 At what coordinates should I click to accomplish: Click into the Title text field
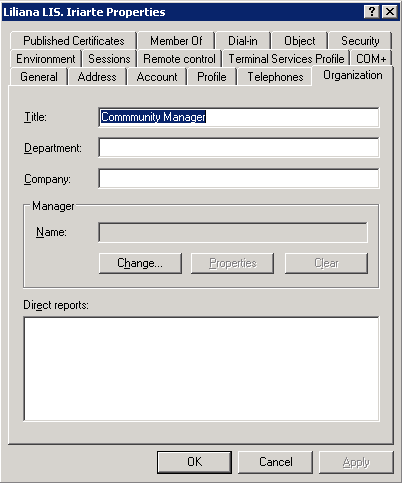click(239, 117)
